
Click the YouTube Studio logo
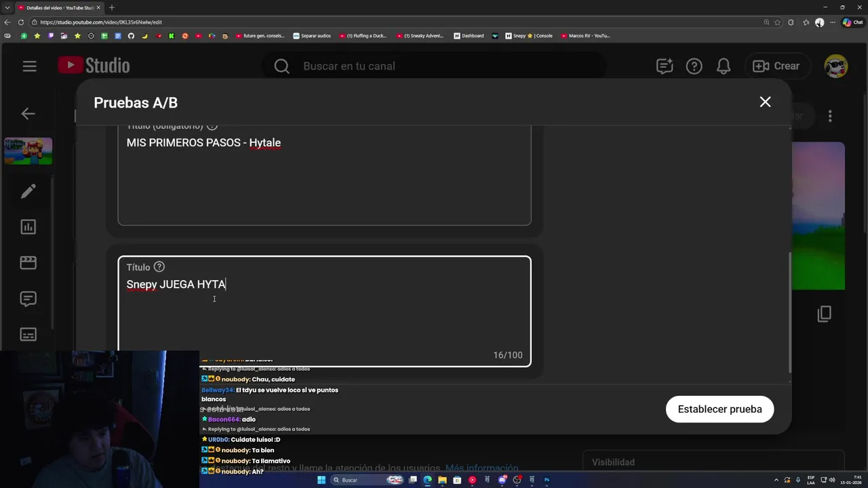point(94,66)
